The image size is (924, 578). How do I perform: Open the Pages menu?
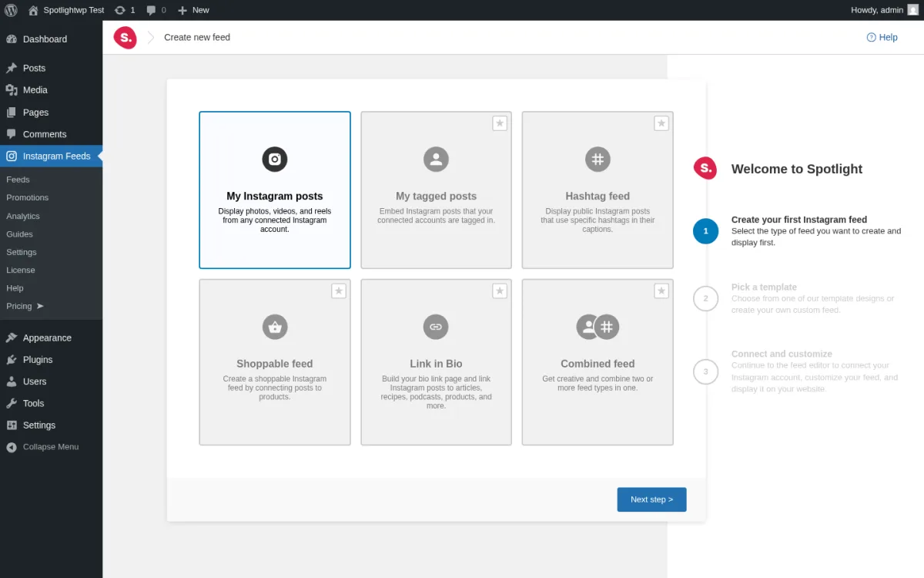click(x=51, y=113)
